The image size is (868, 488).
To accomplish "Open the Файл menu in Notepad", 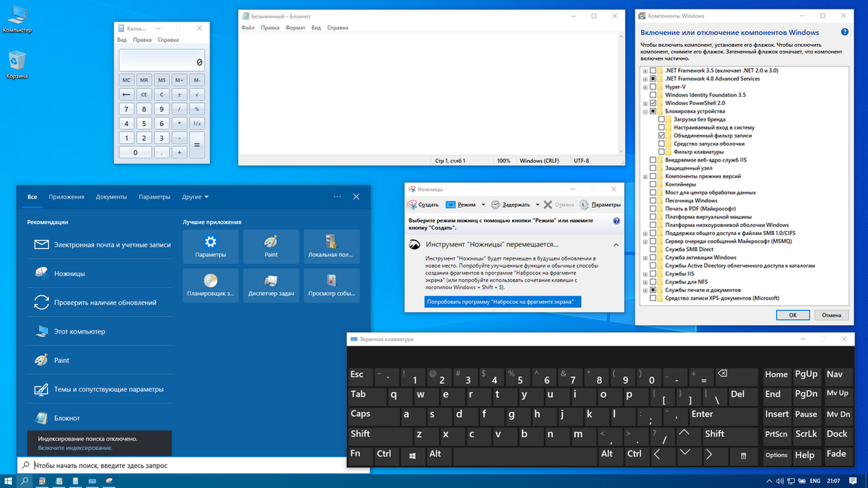I will point(248,28).
